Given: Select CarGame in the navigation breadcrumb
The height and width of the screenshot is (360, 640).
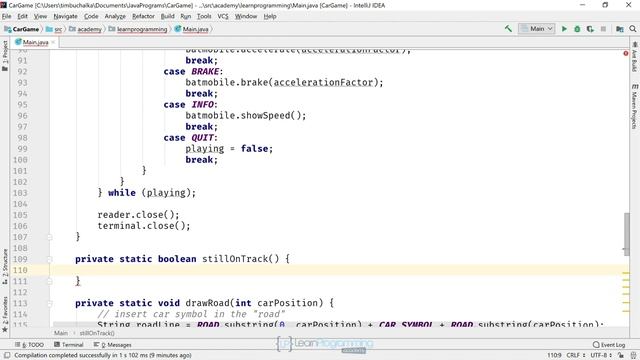Looking at the screenshot, I should pos(22,29).
